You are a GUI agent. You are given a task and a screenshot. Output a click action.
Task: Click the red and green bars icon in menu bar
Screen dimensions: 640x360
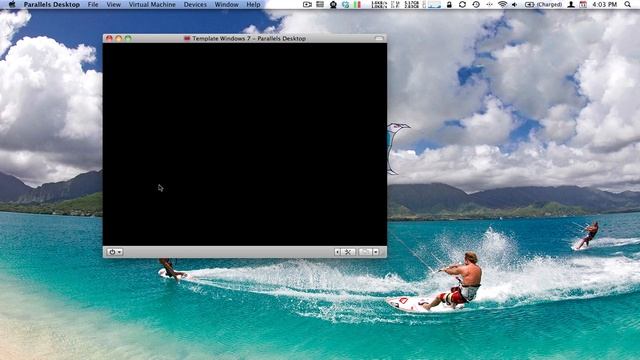pos(358,4)
